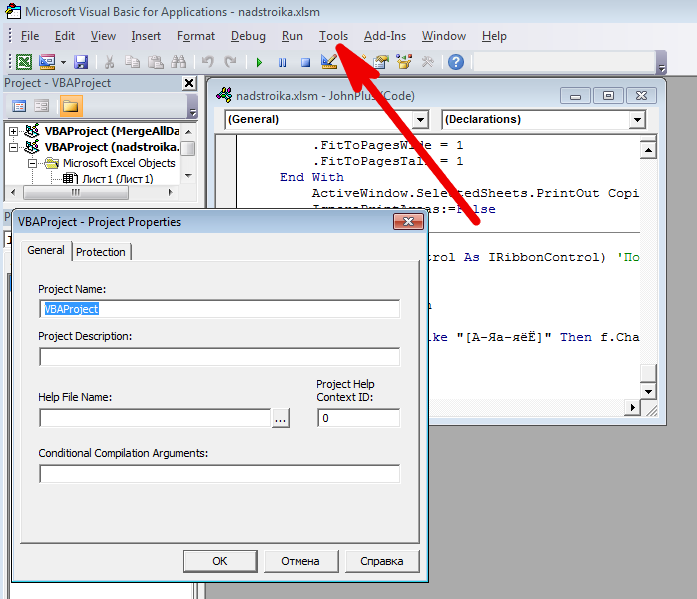This screenshot has width=697, height=599.
Task: Collapse the VBAProject (nadstroika. node
Action: tap(13, 147)
